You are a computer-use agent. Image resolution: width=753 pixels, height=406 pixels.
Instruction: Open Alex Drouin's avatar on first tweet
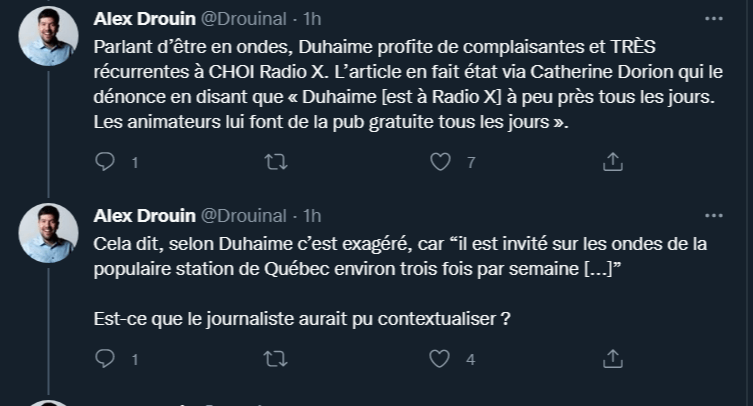[48, 37]
